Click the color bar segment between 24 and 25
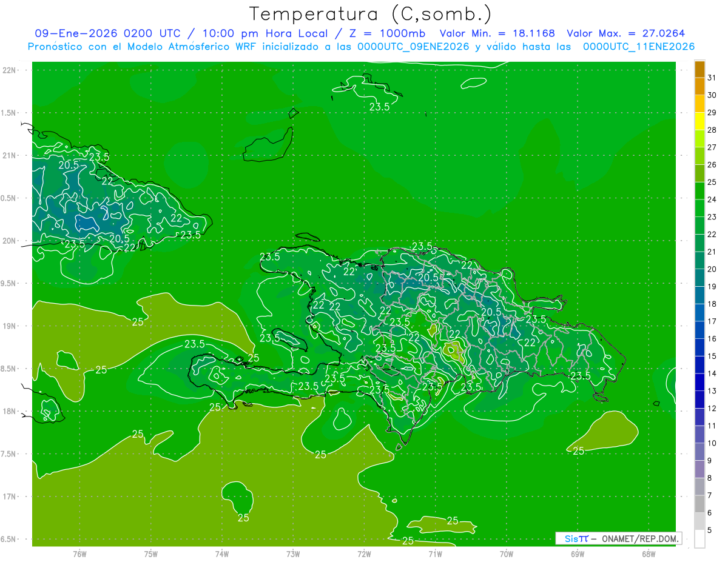Viewport: 728px width, 562px height. [x=699, y=191]
